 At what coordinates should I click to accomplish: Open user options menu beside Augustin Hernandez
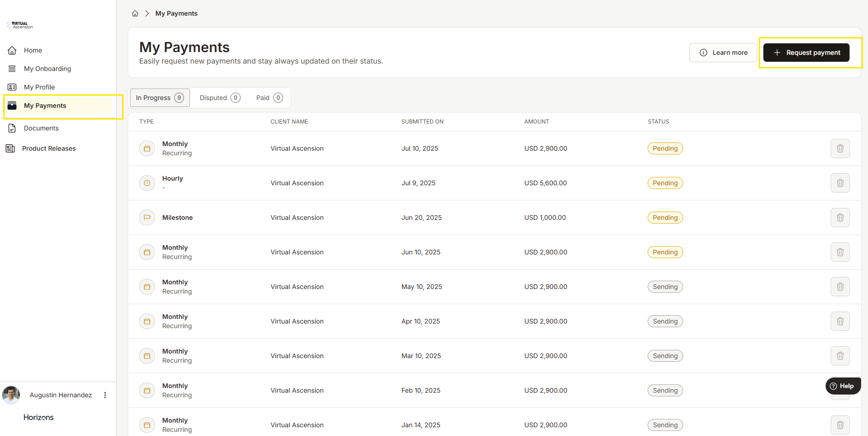[x=105, y=395]
